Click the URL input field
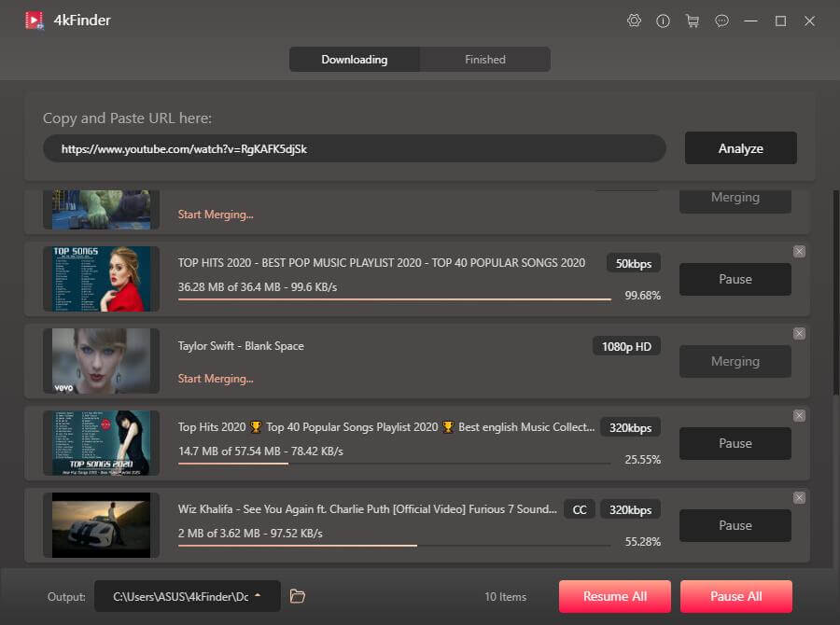The height and width of the screenshot is (625, 840). (x=355, y=148)
